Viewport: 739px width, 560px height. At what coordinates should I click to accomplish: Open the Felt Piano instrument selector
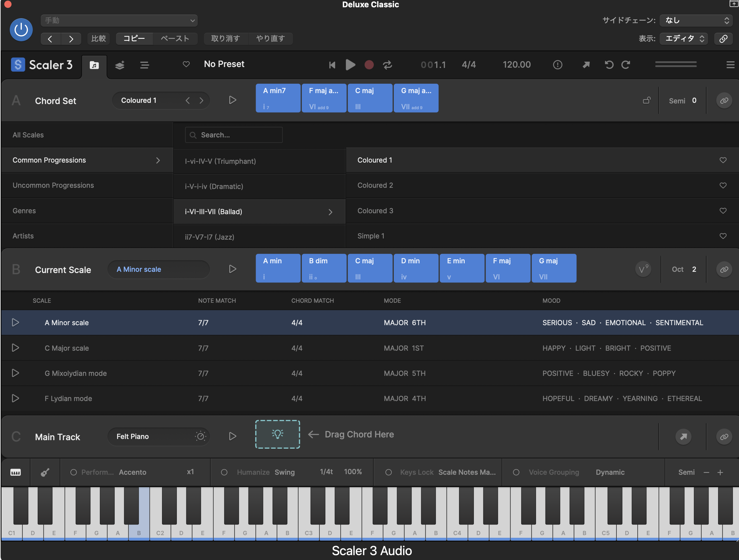pyautogui.click(x=159, y=436)
